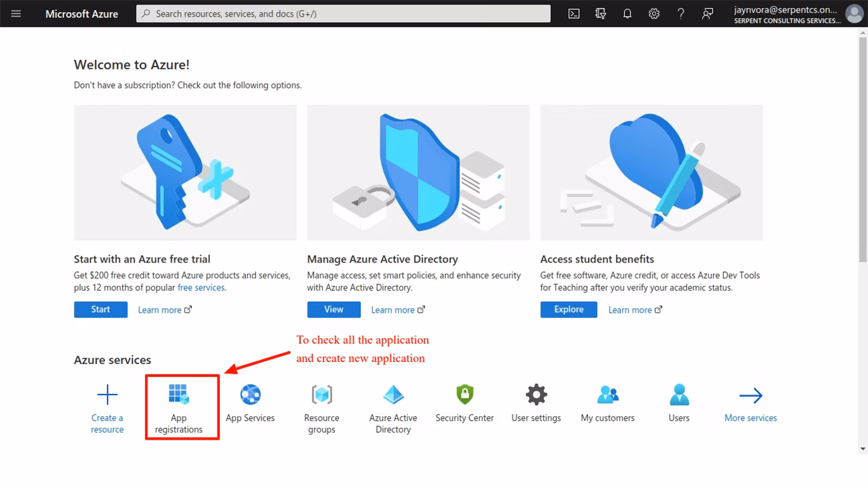Viewport: 868px width, 488px height.
Task: Click the Access student benefits heading
Action: click(597, 259)
